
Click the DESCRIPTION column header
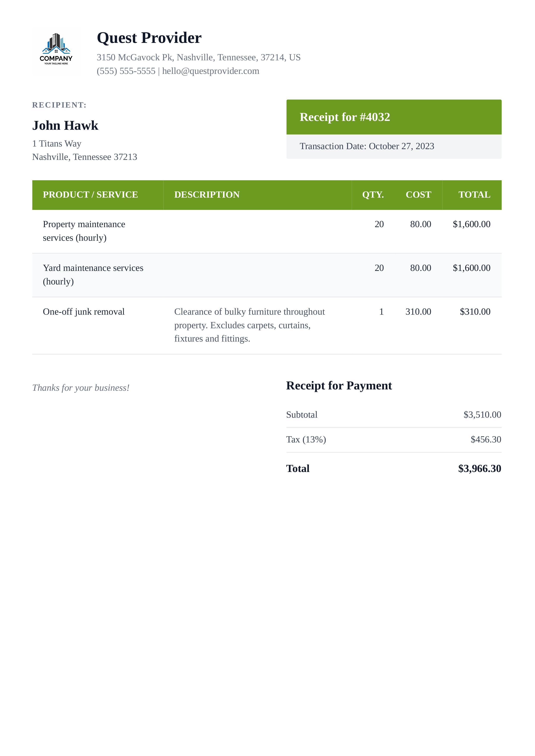207,195
